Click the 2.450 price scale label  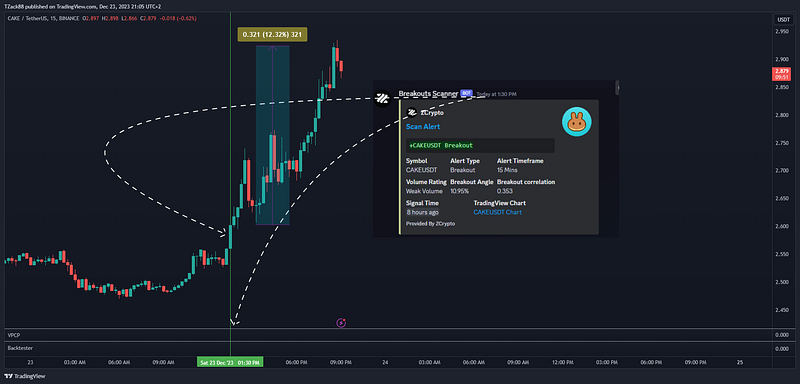click(782, 310)
